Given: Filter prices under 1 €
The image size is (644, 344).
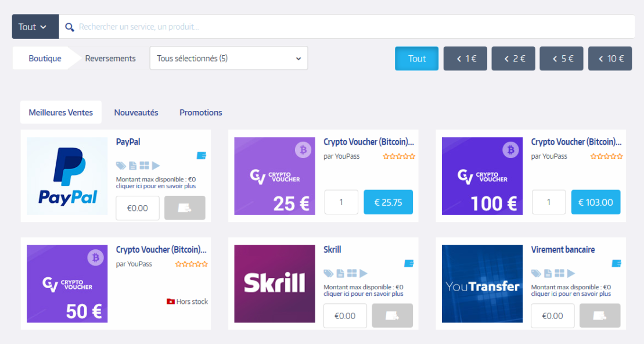Looking at the screenshot, I should 466,59.
